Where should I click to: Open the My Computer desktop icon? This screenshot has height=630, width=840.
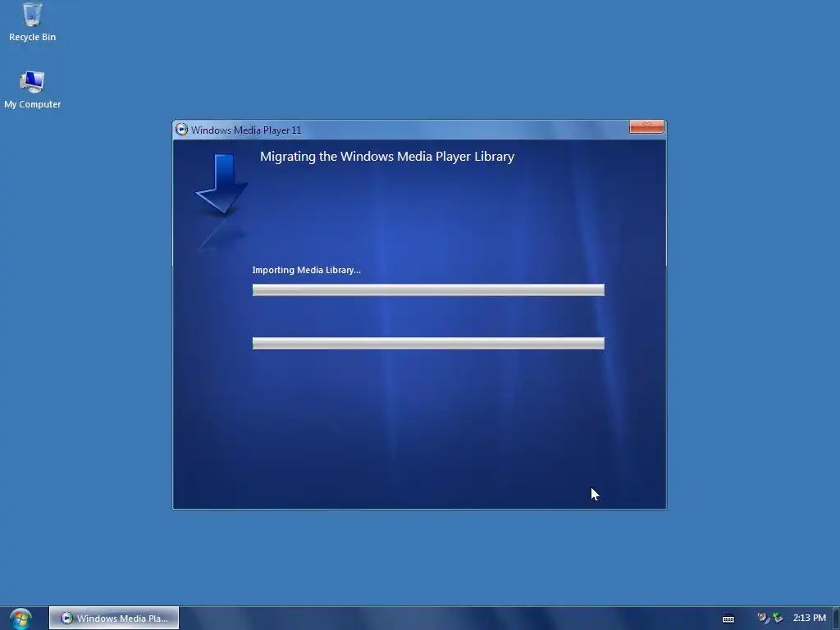coord(32,89)
